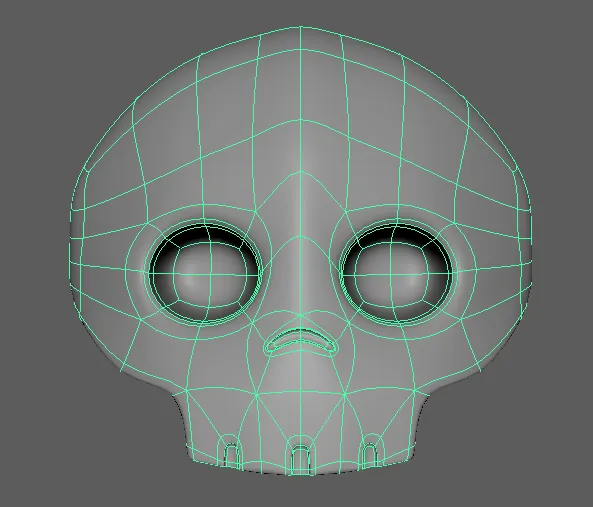The height and width of the screenshot is (507, 593).
Task: Click the right tooth notch on the jaw
Action: pos(369,455)
